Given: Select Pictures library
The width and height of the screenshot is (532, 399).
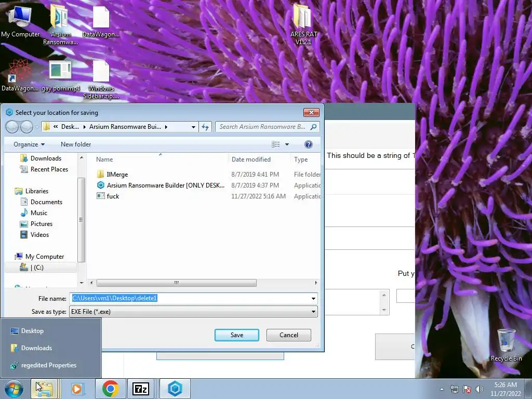Looking at the screenshot, I should point(37,224).
